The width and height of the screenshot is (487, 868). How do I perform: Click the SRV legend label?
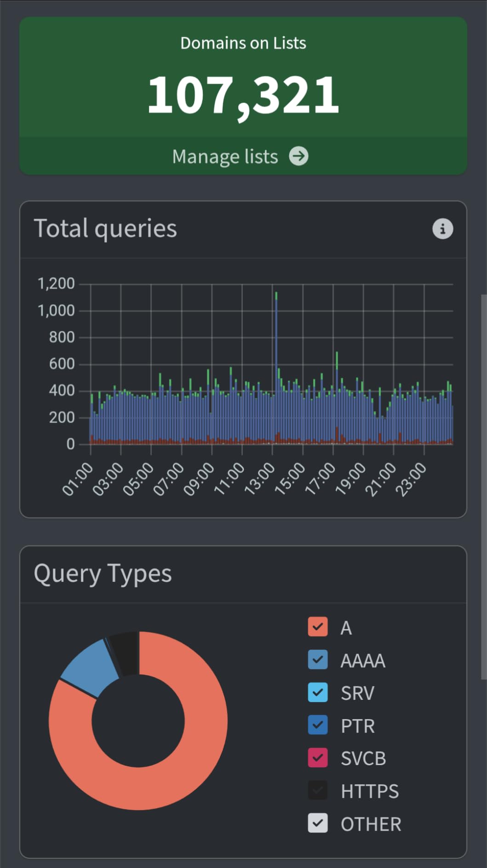pyautogui.click(x=357, y=693)
